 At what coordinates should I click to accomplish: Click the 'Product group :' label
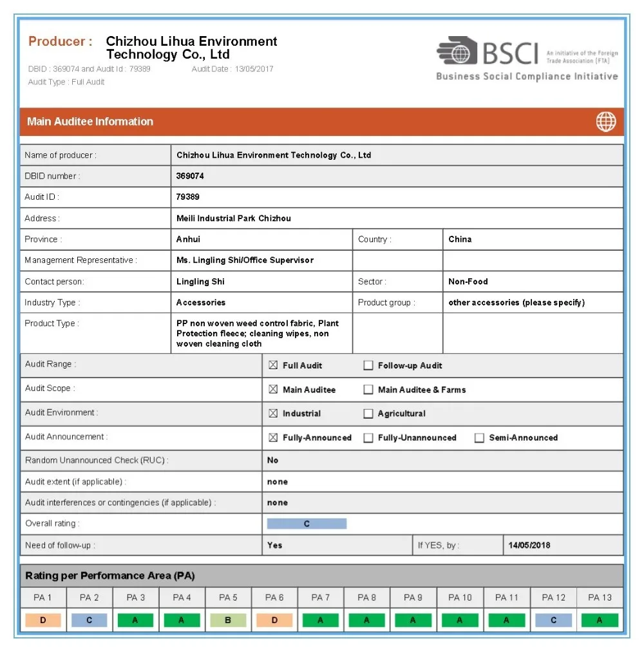click(386, 303)
